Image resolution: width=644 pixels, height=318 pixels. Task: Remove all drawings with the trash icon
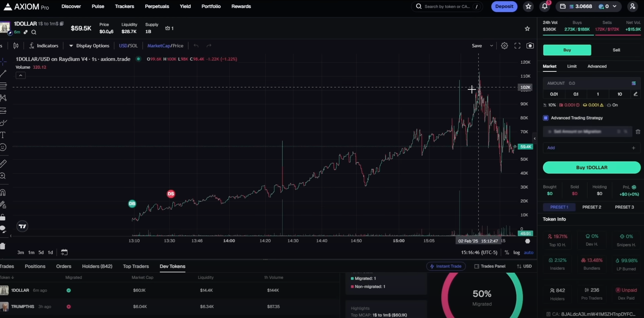[3, 246]
